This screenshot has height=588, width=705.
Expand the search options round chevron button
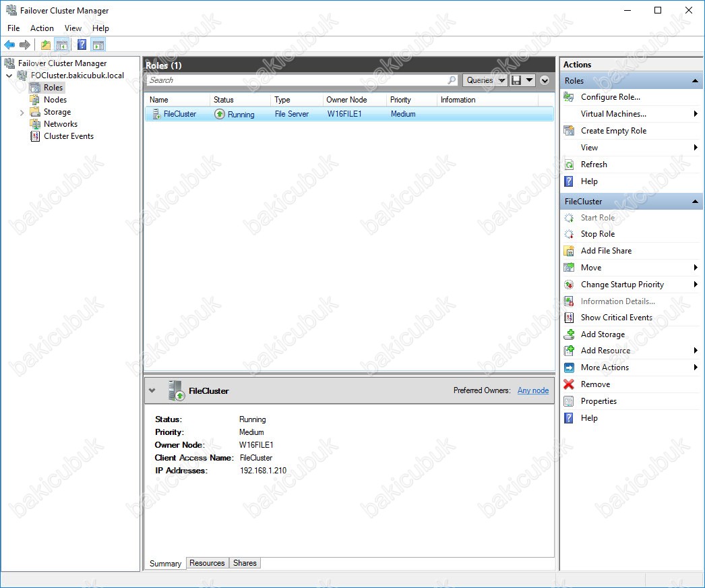[x=545, y=80]
